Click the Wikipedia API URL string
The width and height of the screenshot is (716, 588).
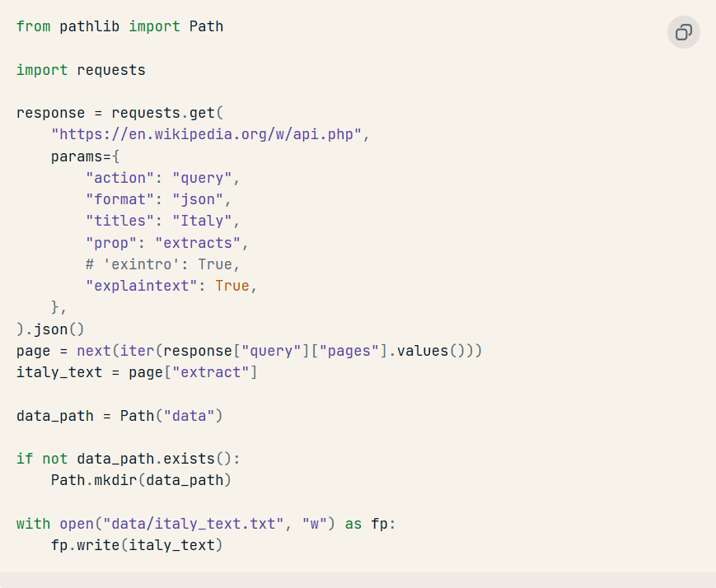click(206, 135)
